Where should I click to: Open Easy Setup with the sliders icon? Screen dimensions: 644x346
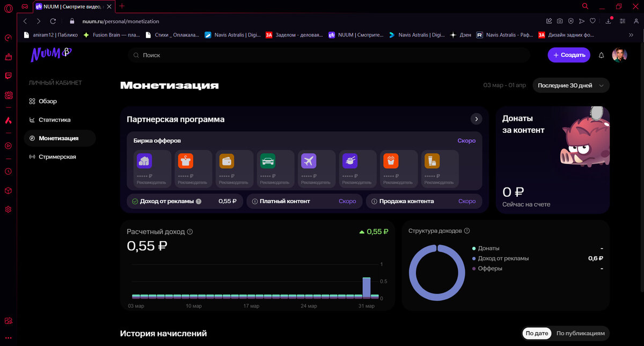[x=622, y=21]
